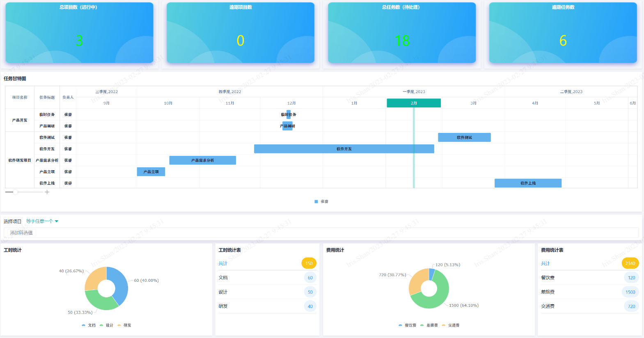Click the 添加筛选值 filter input field
The image size is (644, 338).
click(321, 233)
